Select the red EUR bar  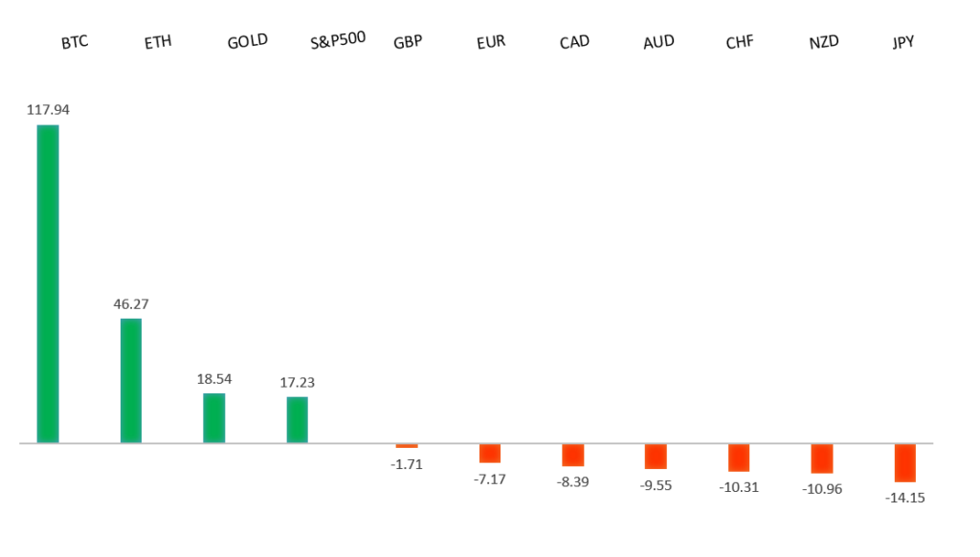(490, 453)
